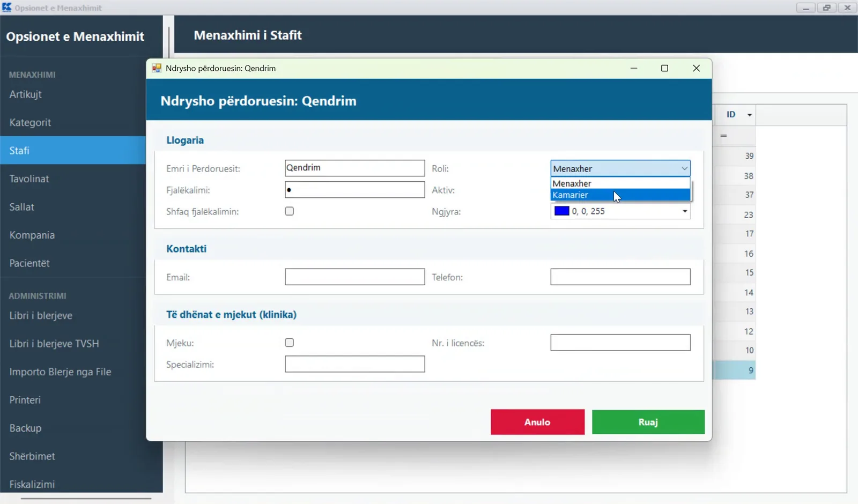
Task: Maximize the Ndrysho përdoruesin dialog
Action: (664, 68)
